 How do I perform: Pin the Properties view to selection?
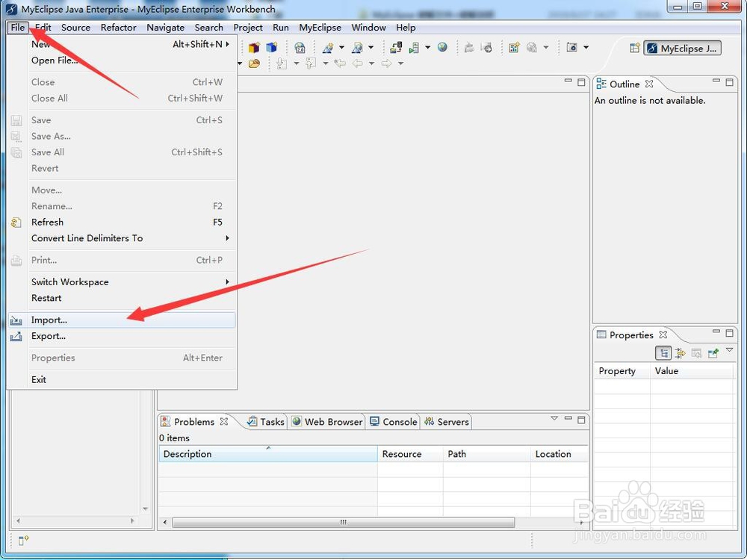point(713,353)
